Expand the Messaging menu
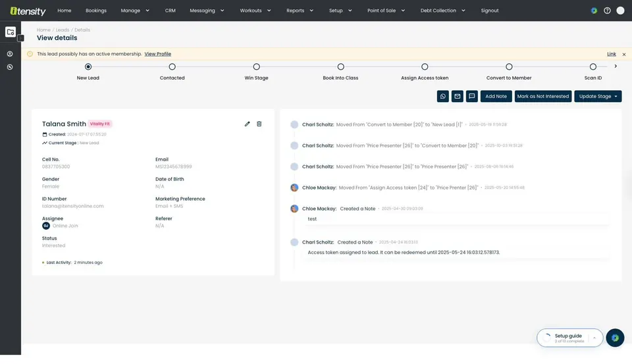632x364 pixels. tap(207, 11)
